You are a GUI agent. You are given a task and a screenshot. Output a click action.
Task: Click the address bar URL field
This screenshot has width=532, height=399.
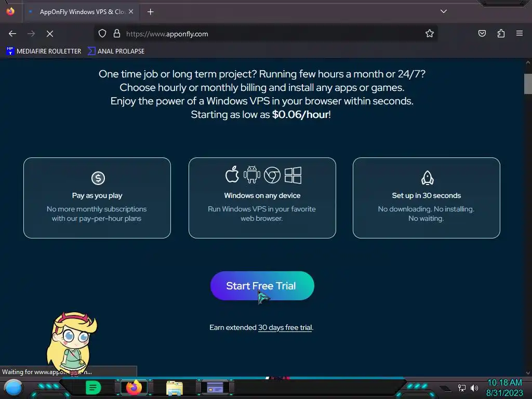point(264,34)
